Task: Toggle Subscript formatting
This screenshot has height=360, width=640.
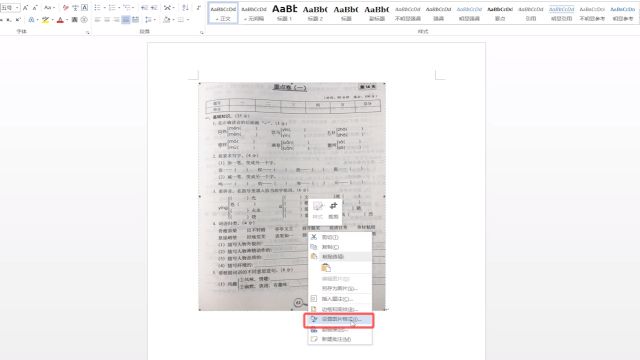Action: [8, 20]
